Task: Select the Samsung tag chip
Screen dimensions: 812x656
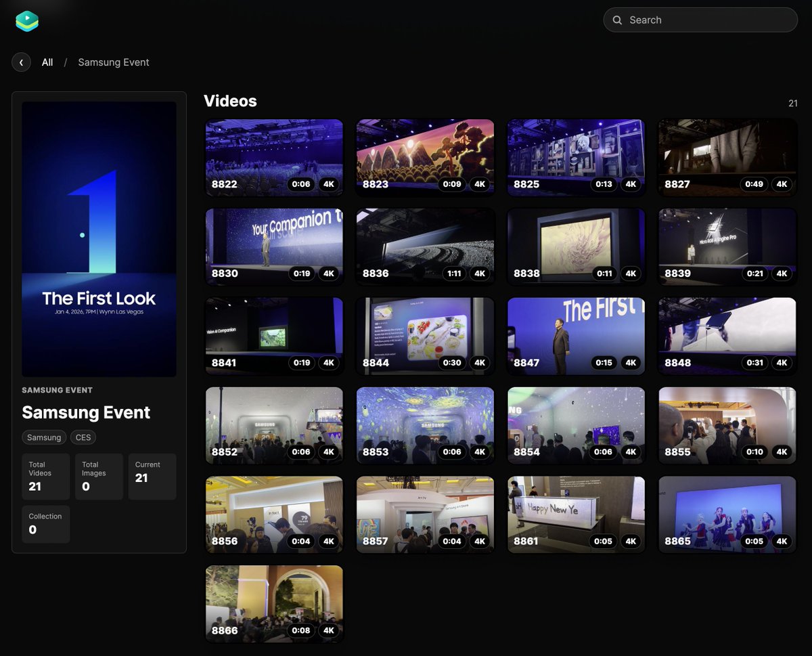Action: 44,437
